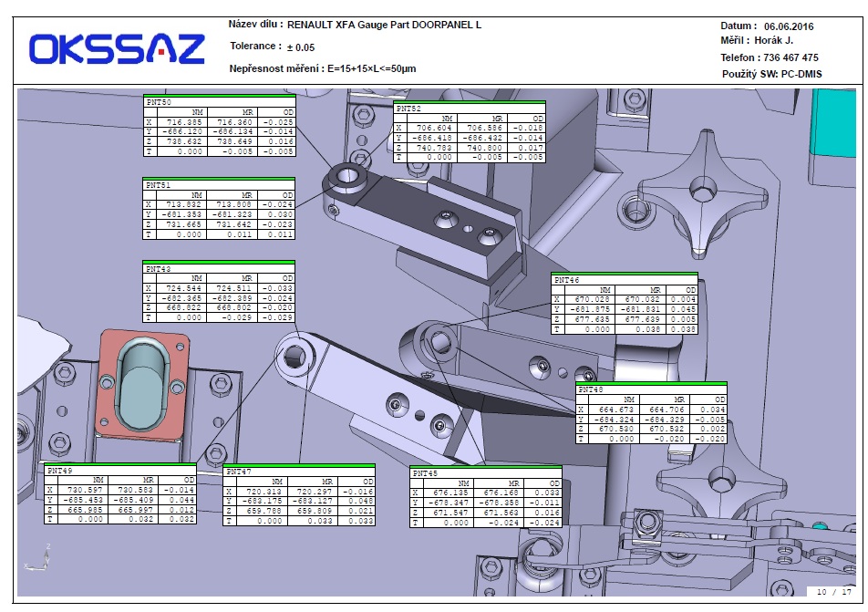Screen dimensions: 868x612
Task: Select the part name "RENAULT XFA Gauge Part DOORPANEL L"
Action: (x=384, y=25)
